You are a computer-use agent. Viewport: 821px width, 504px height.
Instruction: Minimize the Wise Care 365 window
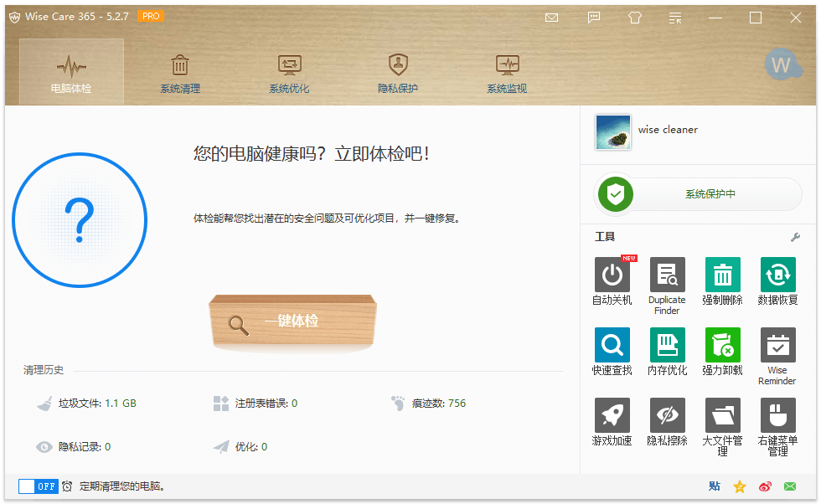click(715, 18)
